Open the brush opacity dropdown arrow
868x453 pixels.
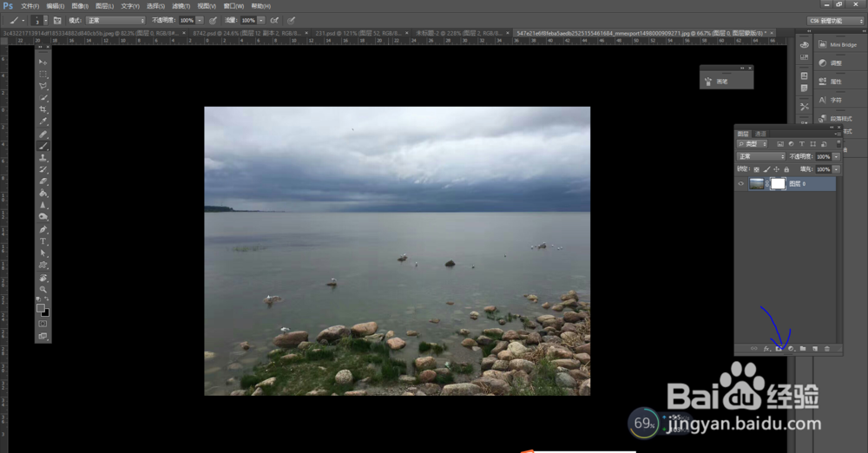[200, 21]
